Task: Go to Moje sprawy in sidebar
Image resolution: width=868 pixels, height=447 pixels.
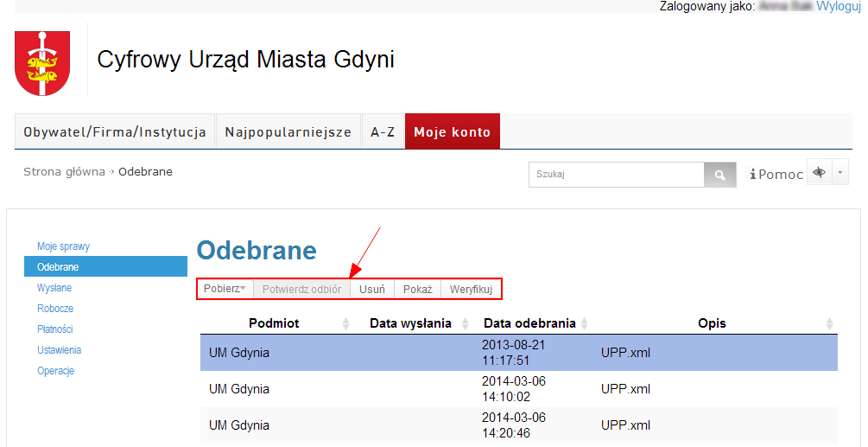Action: point(63,246)
